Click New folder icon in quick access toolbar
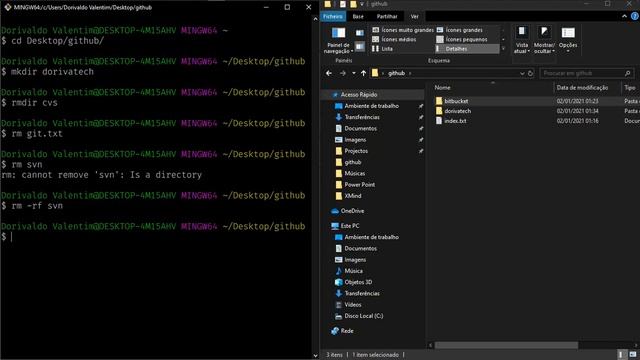 (x=353, y=4)
